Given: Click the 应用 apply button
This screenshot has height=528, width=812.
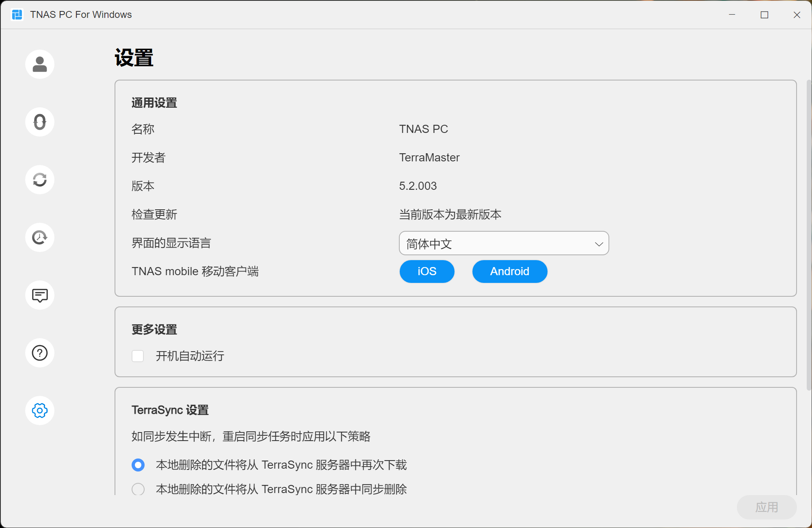Looking at the screenshot, I should (x=767, y=507).
